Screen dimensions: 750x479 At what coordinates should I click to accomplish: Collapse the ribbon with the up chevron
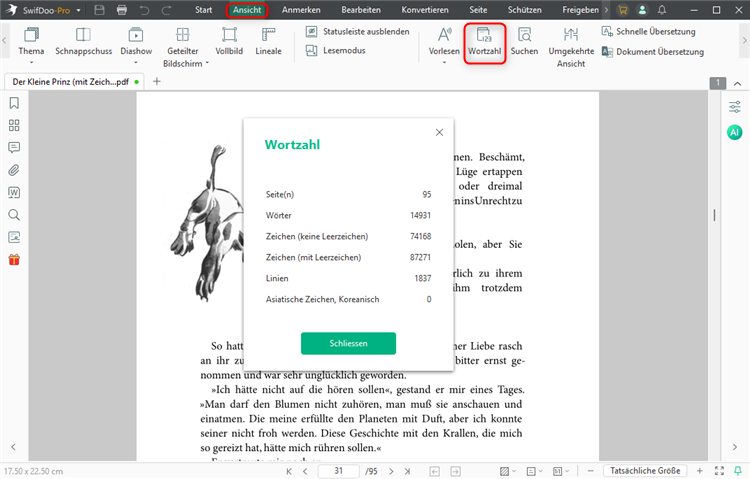pyautogui.click(x=738, y=84)
